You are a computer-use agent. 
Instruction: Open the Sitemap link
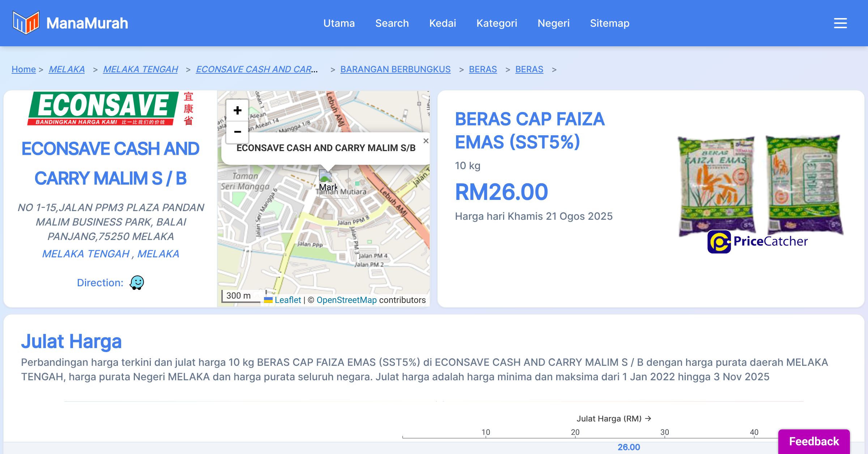609,23
